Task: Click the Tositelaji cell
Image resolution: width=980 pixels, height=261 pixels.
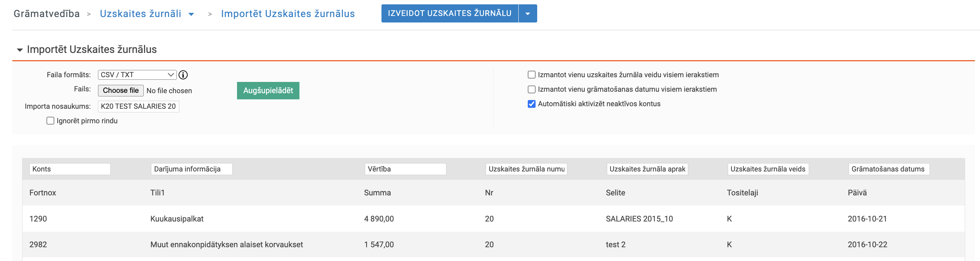Action: coord(742,192)
